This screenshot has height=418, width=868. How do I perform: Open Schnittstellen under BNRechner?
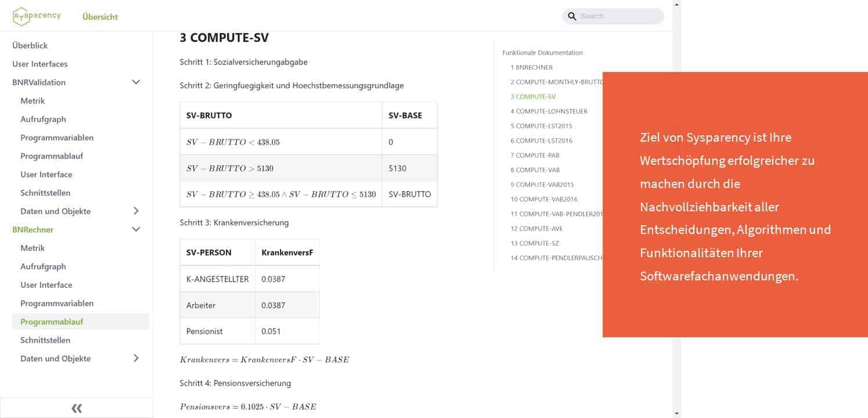tap(45, 340)
